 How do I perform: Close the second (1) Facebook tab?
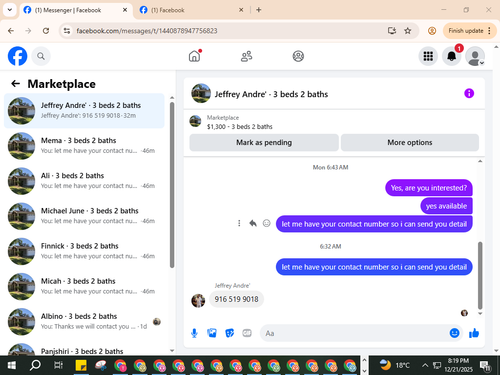click(x=241, y=10)
